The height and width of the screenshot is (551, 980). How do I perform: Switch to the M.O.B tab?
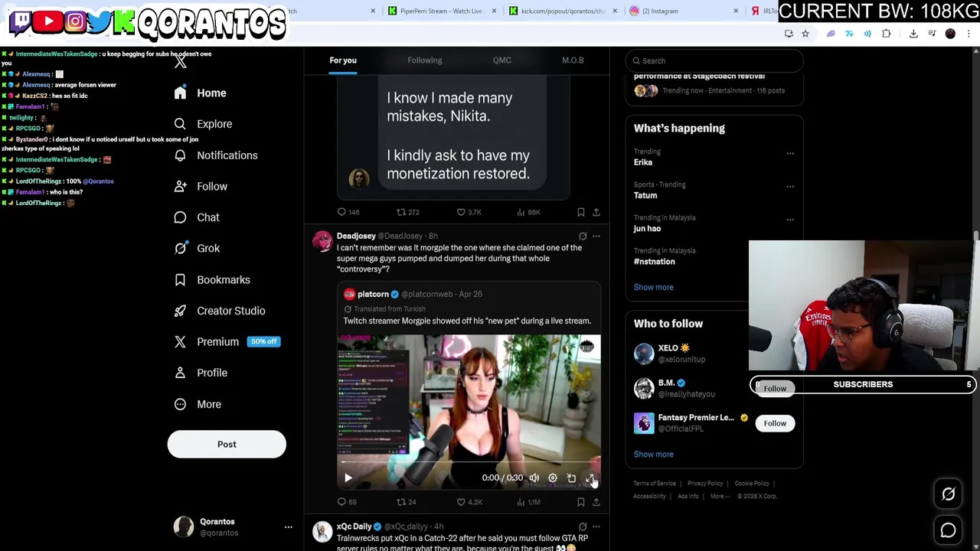point(573,60)
